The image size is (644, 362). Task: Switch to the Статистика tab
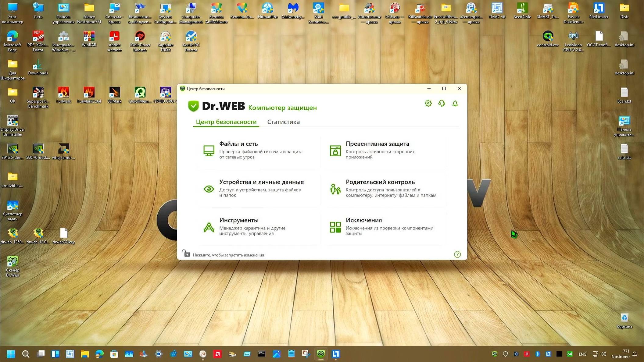click(283, 122)
